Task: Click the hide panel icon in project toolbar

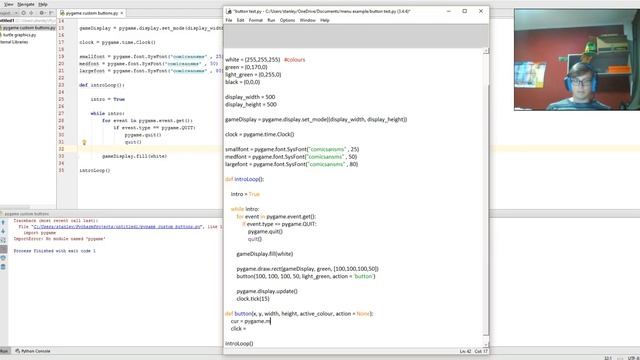Action: (51, 13)
